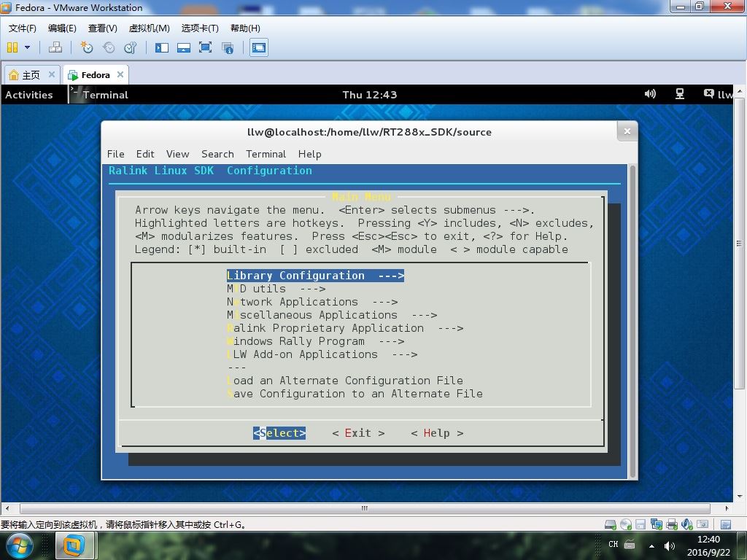This screenshot has width=747, height=560.
Task: Open the 选项卡(T) menu
Action: point(200,28)
